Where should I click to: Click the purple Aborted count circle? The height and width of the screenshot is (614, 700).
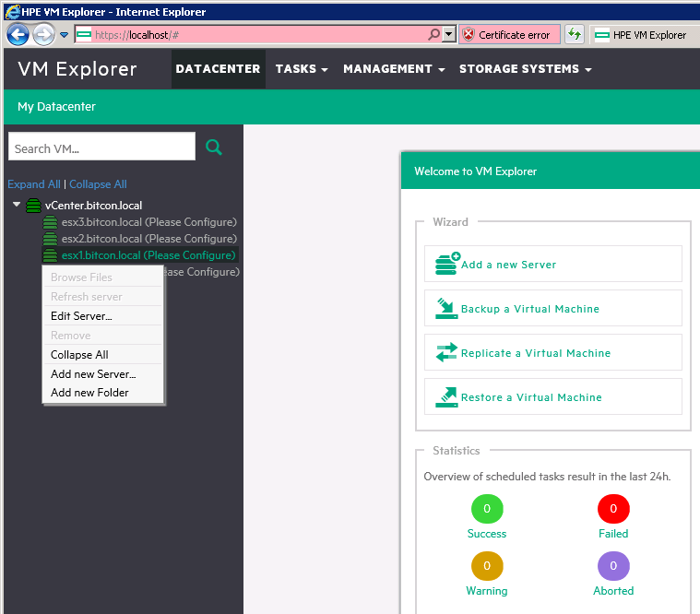pyautogui.click(x=613, y=566)
